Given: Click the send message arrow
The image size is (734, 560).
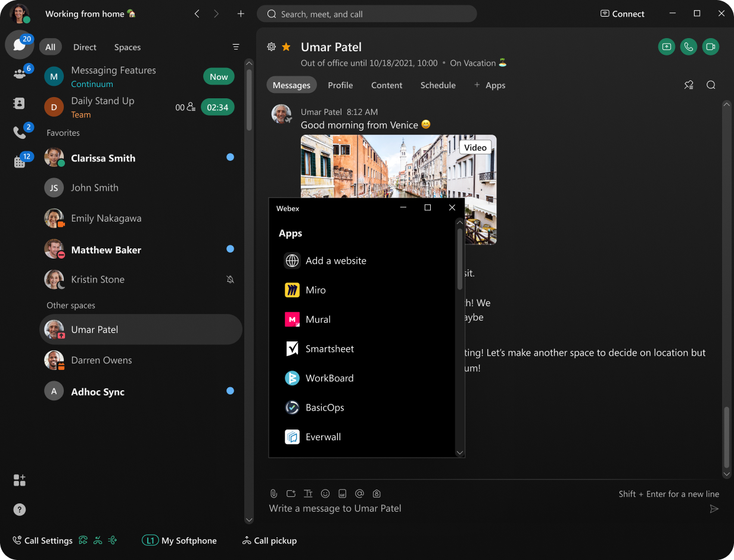Looking at the screenshot, I should click(714, 509).
